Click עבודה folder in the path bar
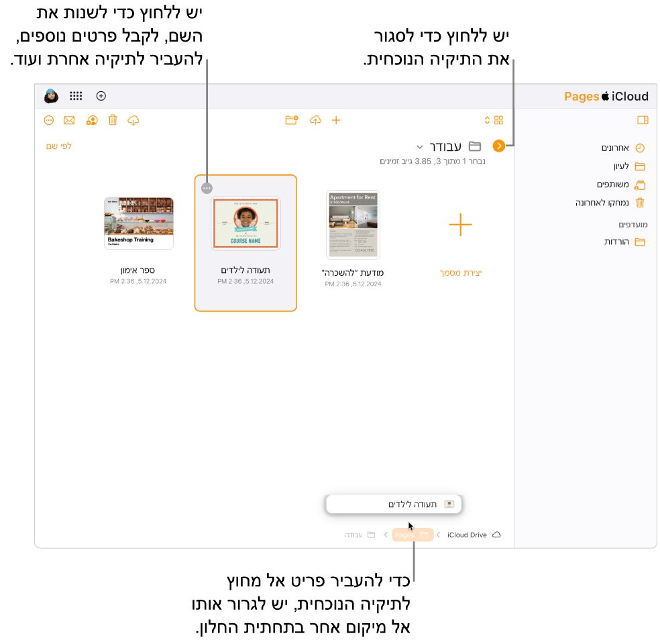This screenshot has height=644, width=660. pos(360,535)
